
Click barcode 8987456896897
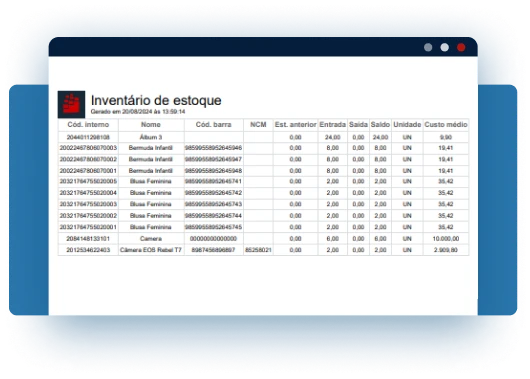213,250
